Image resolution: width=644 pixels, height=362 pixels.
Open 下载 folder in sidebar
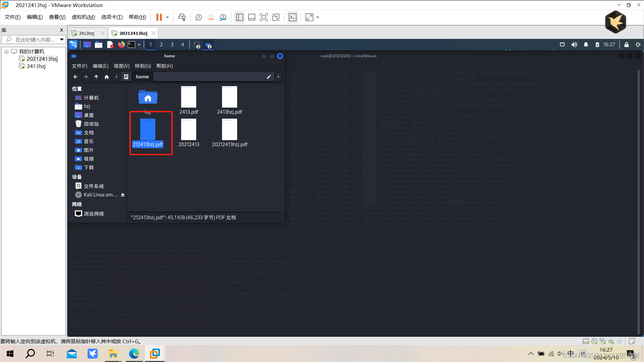[x=89, y=168]
